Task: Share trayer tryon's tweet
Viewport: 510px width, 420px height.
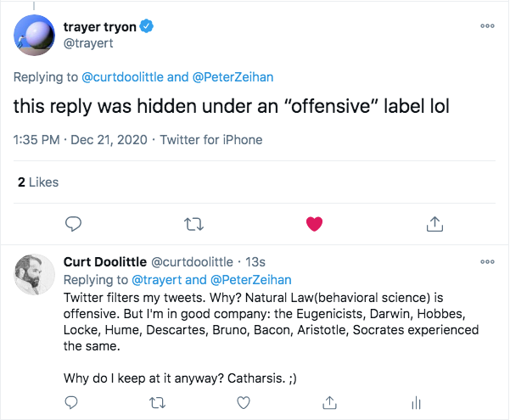Action: pos(434,223)
